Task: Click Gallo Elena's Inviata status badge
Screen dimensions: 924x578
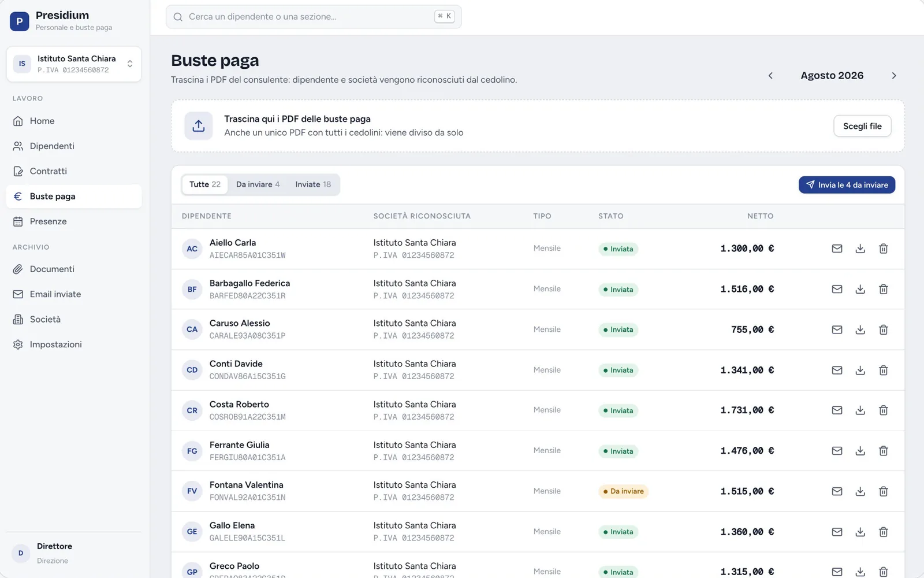Action: coord(618,532)
